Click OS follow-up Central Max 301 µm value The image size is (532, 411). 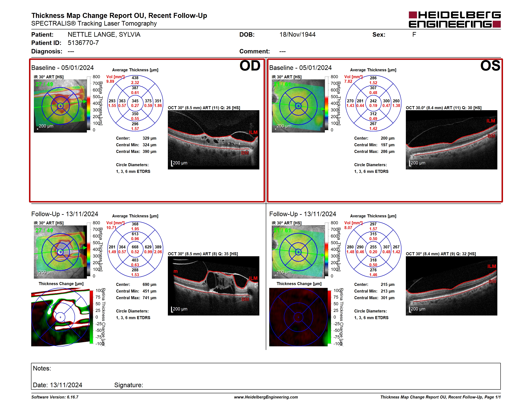(x=388, y=298)
